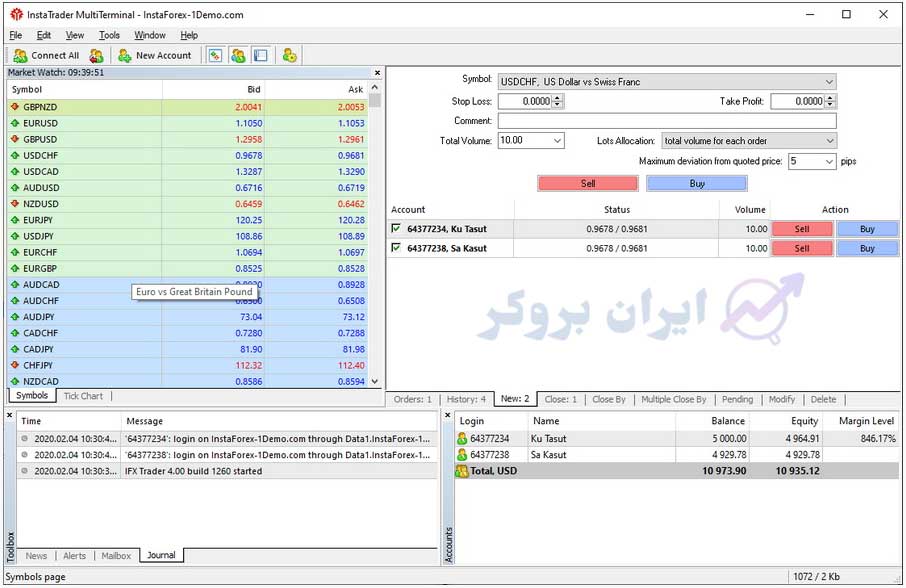
Task: Click Sell for account 64377234
Action: [x=802, y=229]
